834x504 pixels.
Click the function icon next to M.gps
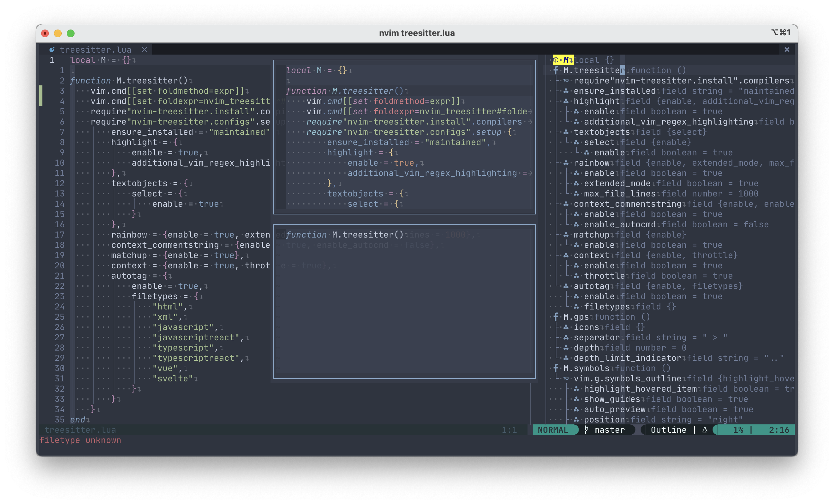555,317
